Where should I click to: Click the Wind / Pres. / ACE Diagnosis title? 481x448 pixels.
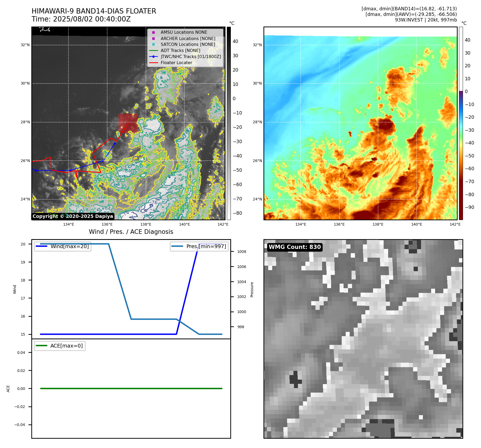tap(131, 232)
